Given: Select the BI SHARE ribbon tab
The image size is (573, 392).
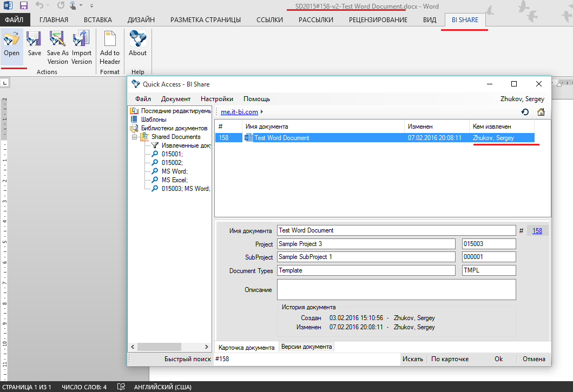Looking at the screenshot, I should click(465, 19).
